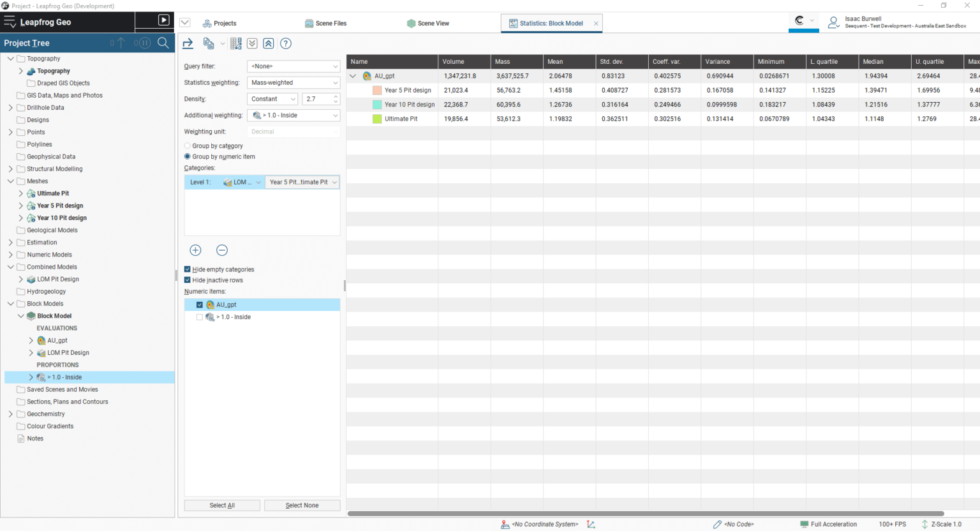The height and width of the screenshot is (531, 980).
Task: Open the Scene Files tab
Action: click(325, 23)
